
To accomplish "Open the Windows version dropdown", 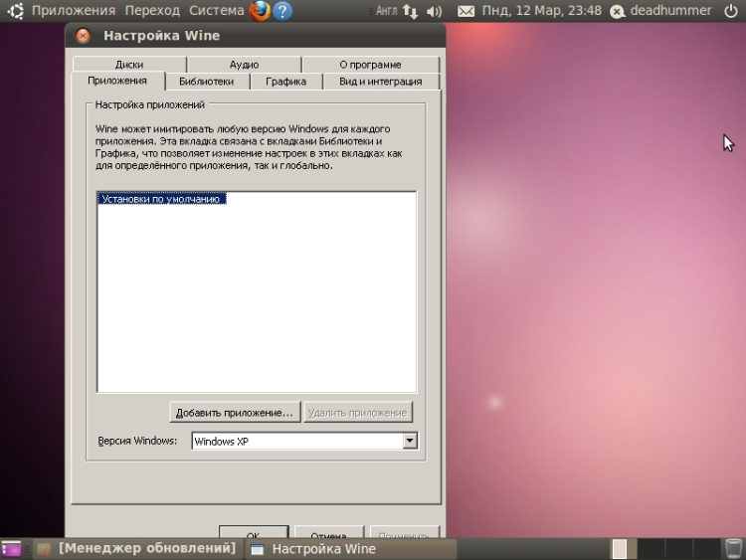I will [x=409, y=442].
